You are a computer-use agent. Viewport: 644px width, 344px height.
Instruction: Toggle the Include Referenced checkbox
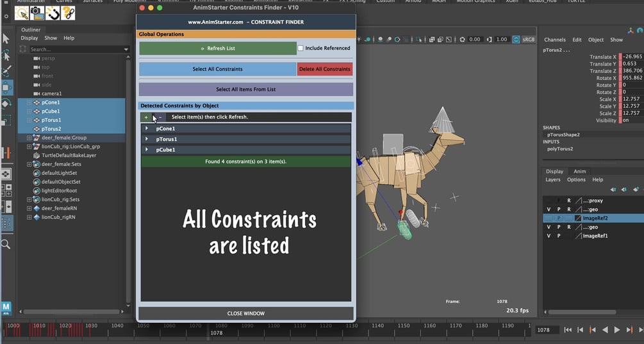pos(301,48)
